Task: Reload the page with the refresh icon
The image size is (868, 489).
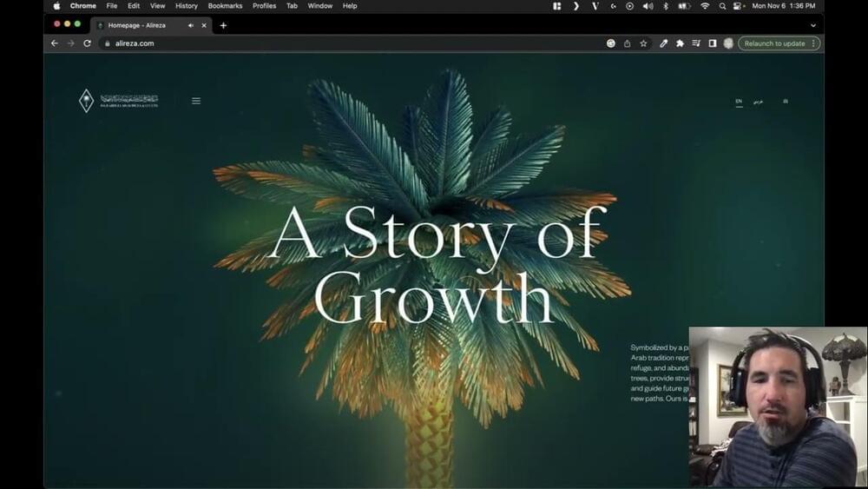Action: click(x=87, y=43)
